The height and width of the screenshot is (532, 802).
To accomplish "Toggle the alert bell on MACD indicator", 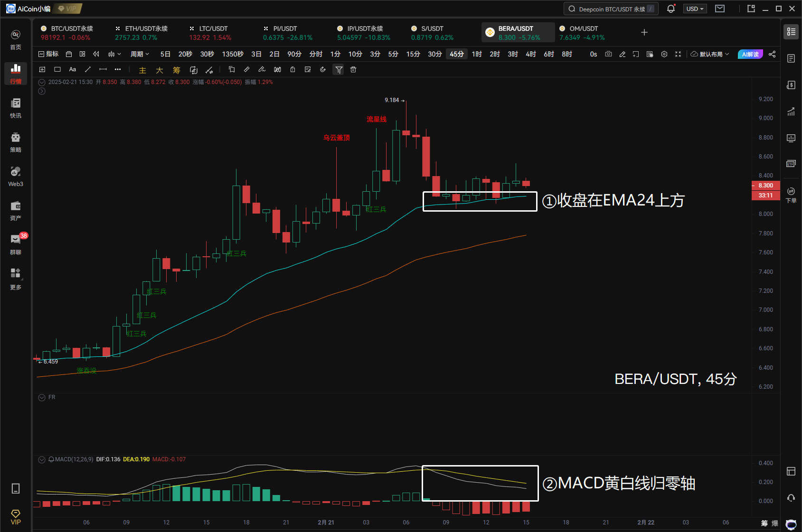I will (51, 459).
